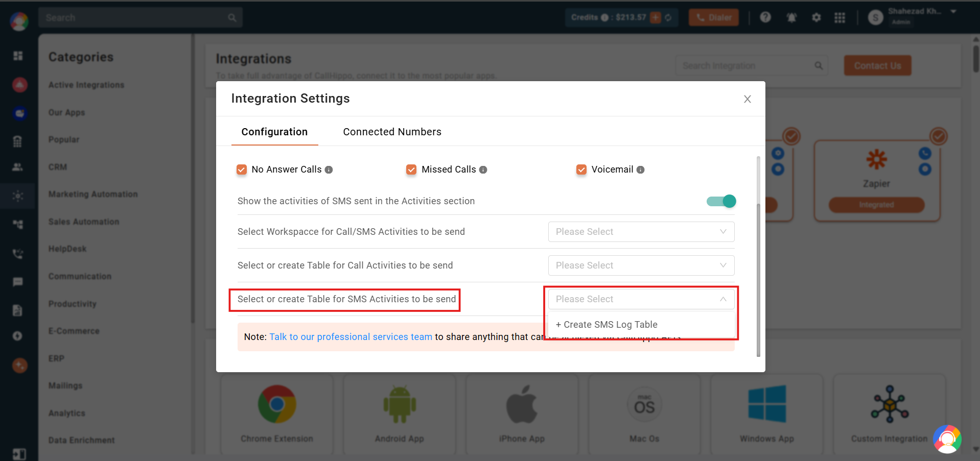The image size is (980, 461).
Task: Select Data Enrichment category
Action: pyautogui.click(x=82, y=440)
